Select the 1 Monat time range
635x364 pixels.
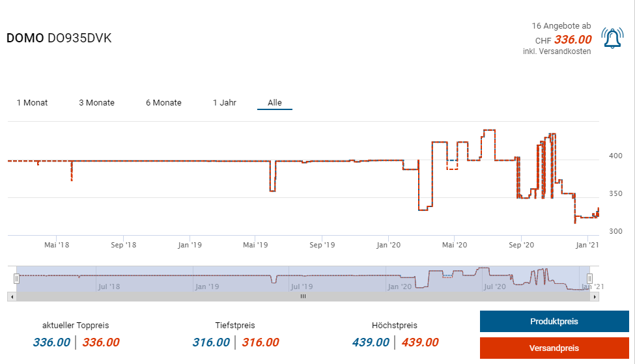pyautogui.click(x=32, y=103)
